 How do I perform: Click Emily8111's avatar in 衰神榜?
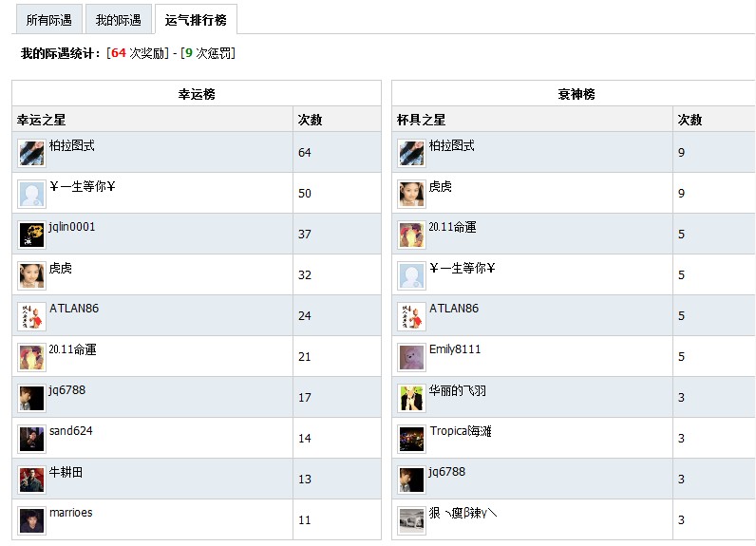tap(411, 357)
